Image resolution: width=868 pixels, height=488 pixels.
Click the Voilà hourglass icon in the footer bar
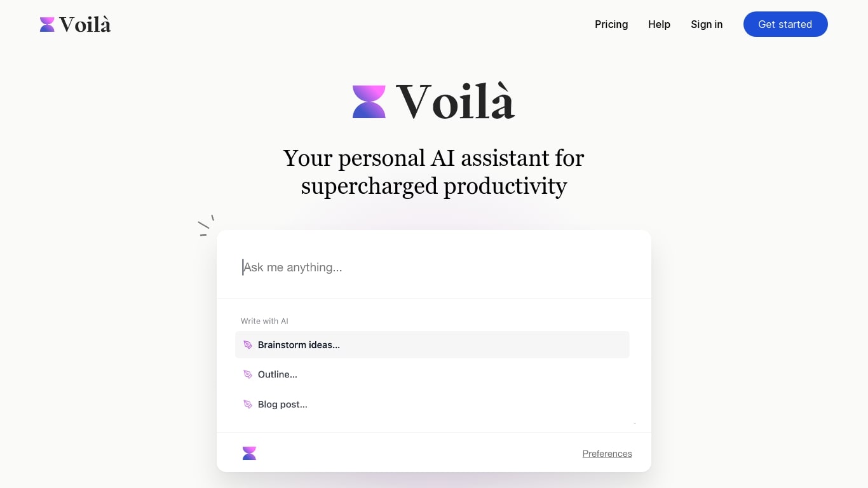[x=249, y=453]
